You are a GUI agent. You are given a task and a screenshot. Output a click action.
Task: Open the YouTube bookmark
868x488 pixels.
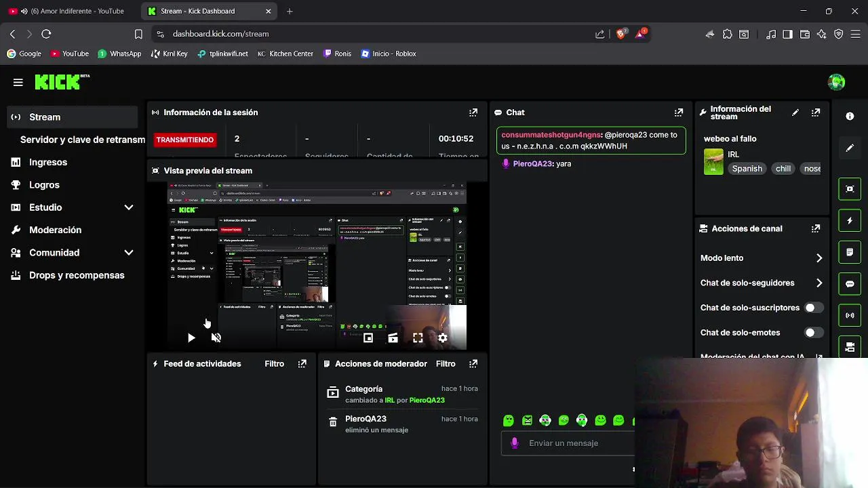(x=70, y=54)
